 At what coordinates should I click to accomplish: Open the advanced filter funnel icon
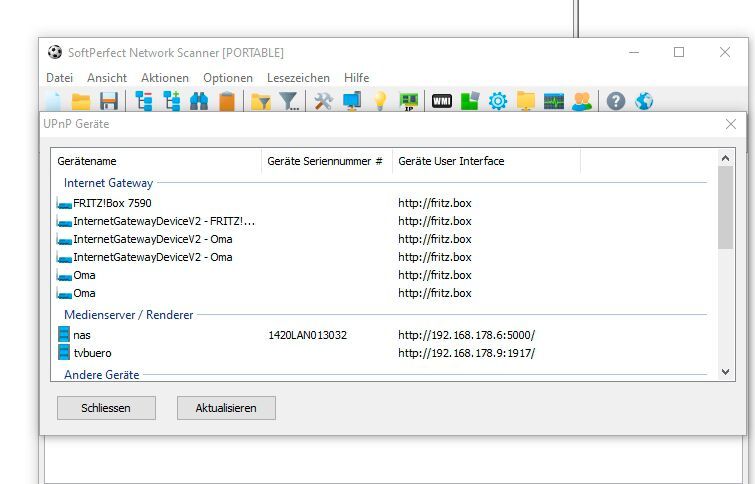click(289, 101)
